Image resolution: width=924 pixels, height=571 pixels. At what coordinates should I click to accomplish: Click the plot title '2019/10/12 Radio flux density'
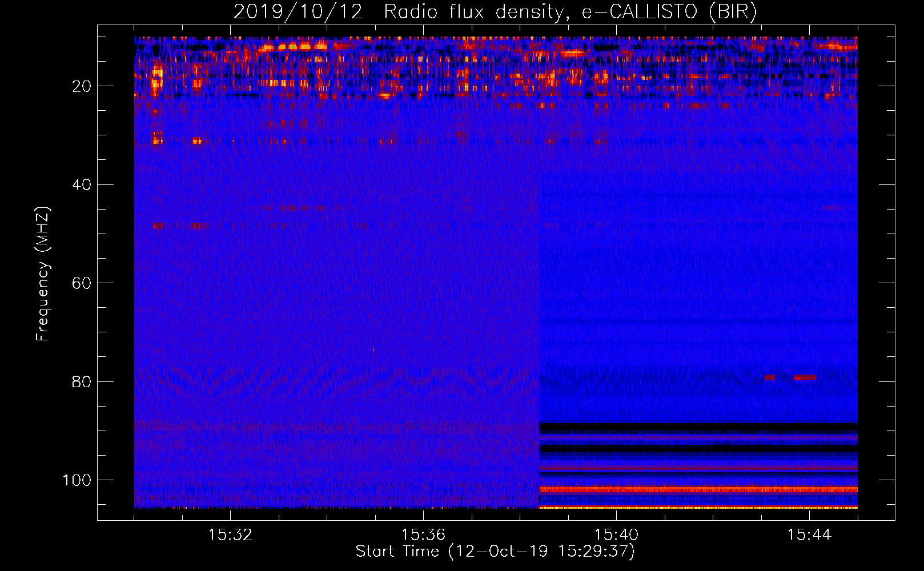(x=398, y=12)
